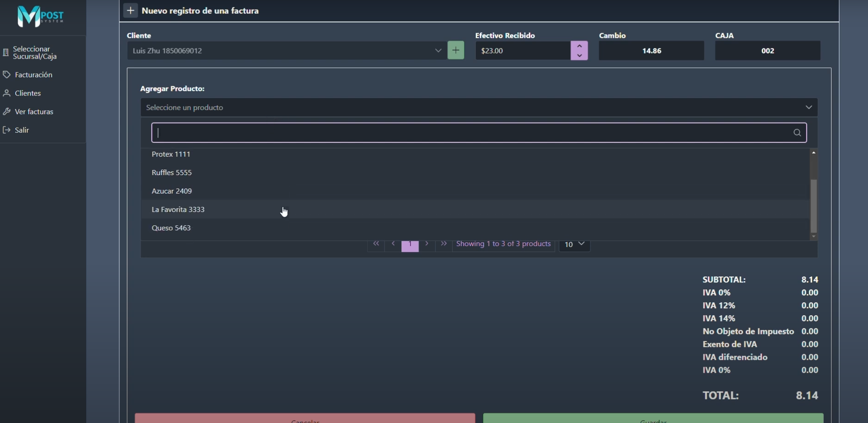Click the green add client plus button
Screen dimensions: 868x423
455,51
